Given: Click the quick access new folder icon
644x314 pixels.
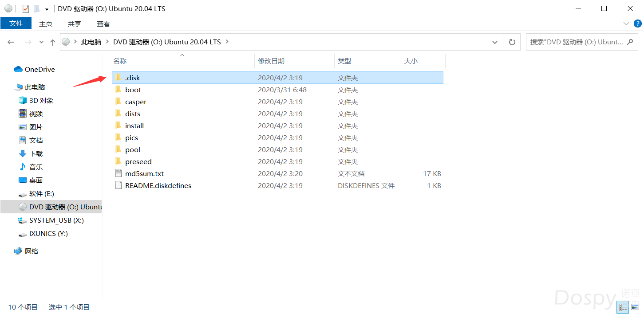Looking at the screenshot, I should 37,8.
